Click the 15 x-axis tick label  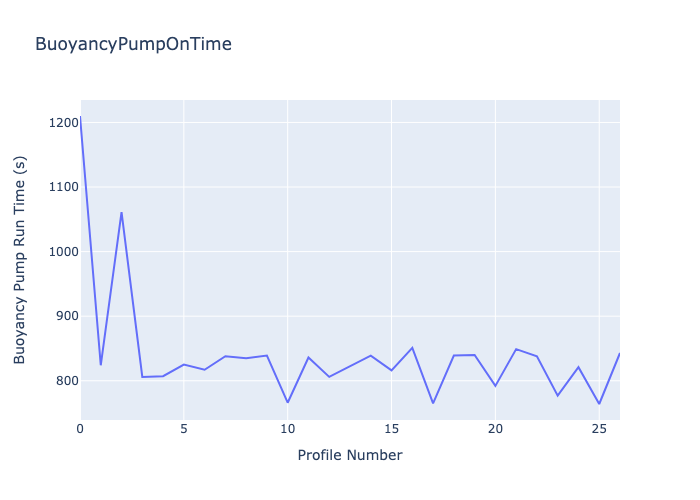(x=391, y=429)
